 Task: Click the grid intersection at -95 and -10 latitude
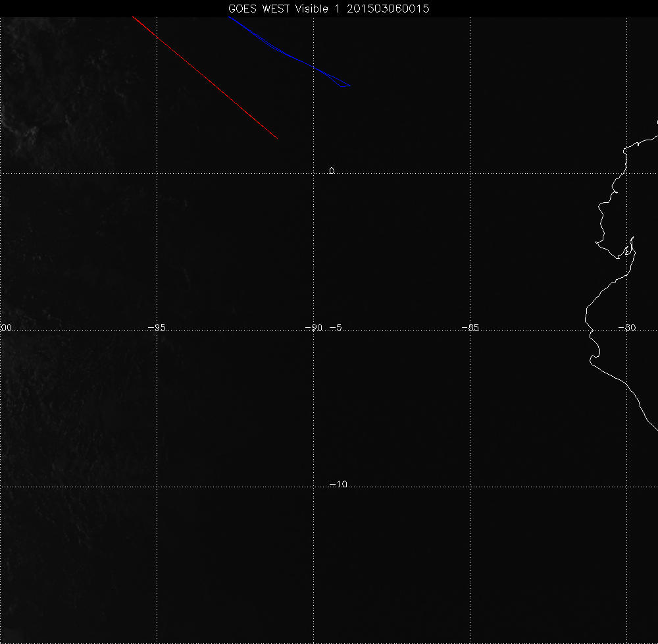point(157,487)
